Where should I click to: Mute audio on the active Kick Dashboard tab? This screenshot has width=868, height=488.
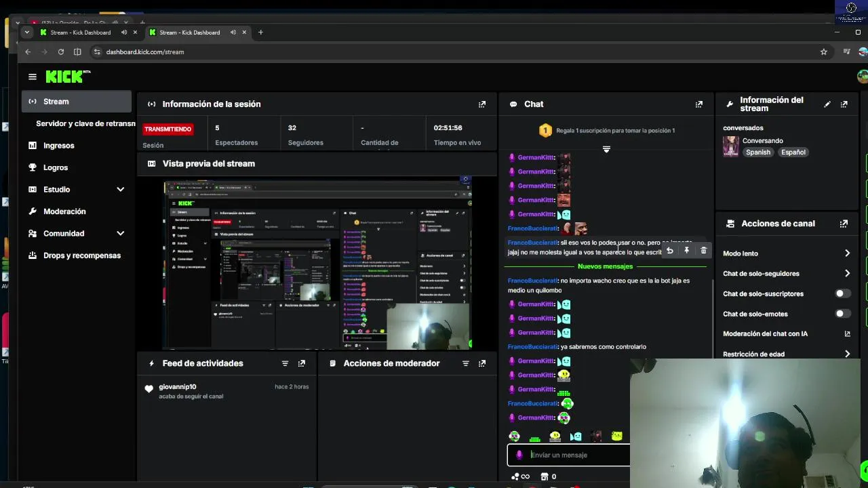pos(233,32)
